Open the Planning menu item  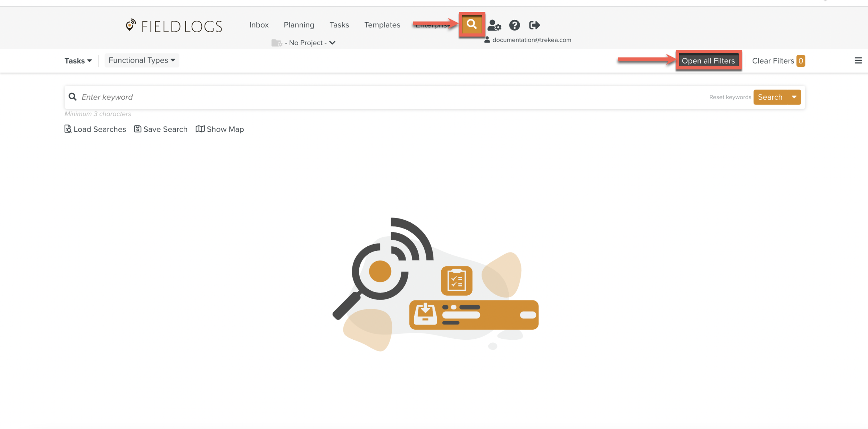tap(299, 25)
